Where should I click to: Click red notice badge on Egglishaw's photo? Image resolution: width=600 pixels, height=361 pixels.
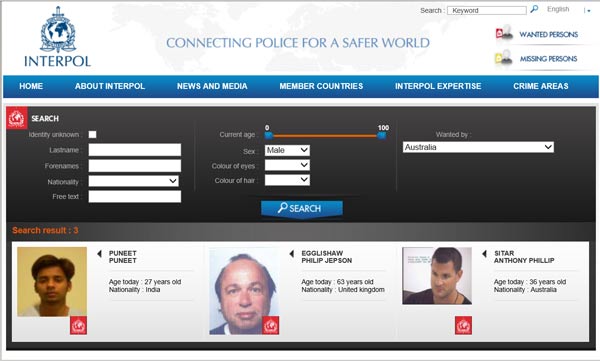coord(271,325)
